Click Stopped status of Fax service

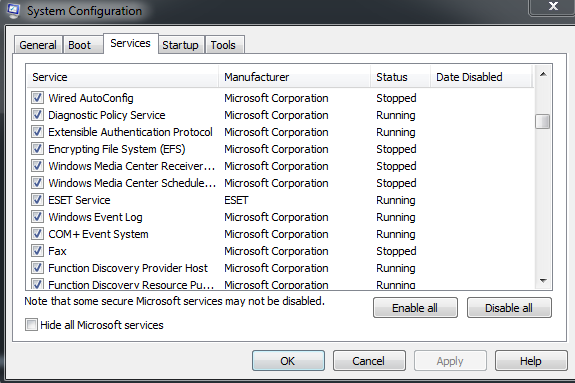click(x=396, y=251)
